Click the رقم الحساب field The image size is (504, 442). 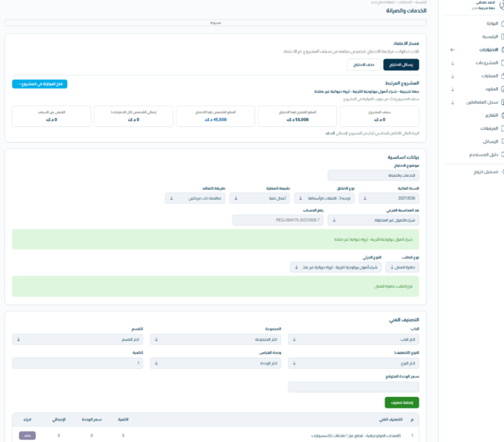[x=278, y=220]
